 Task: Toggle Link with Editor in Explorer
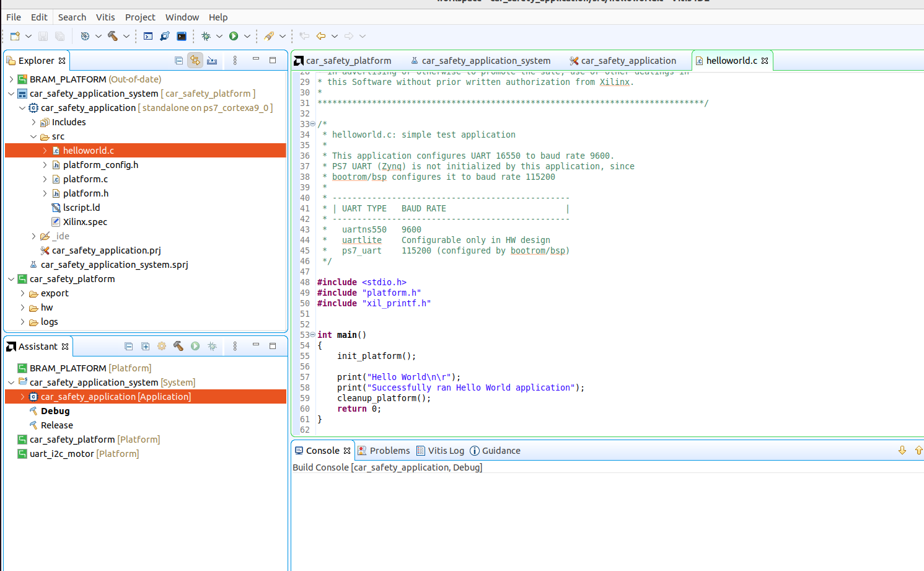point(195,60)
